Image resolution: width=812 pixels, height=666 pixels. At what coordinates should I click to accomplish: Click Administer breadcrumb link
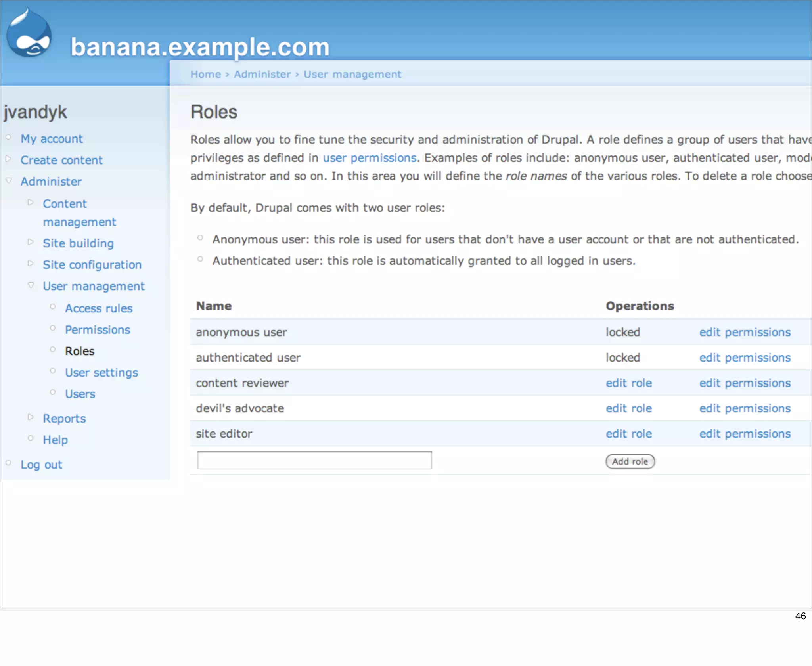[262, 74]
